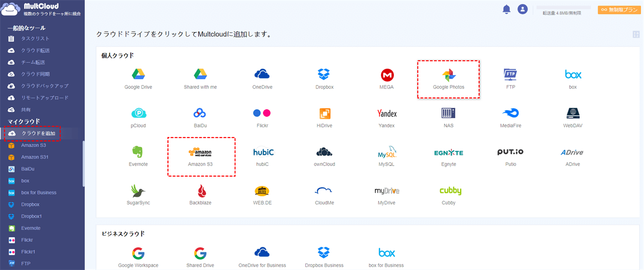This screenshot has height=270, width=644.
Task: Open クラウドバックアップ in sidebar
Action: click(45, 86)
